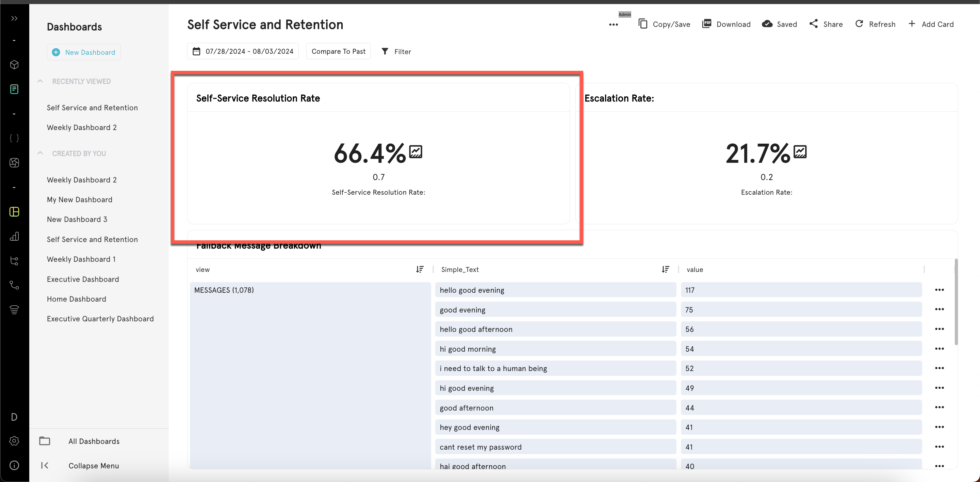Open row menu for hello good afternoon
This screenshot has height=482, width=980.
point(939,329)
